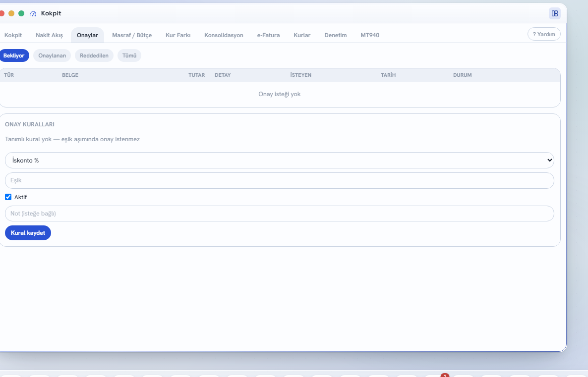Viewport: 588px width, 377px height.
Task: Click the TUTAR column header
Action: pyautogui.click(x=196, y=75)
